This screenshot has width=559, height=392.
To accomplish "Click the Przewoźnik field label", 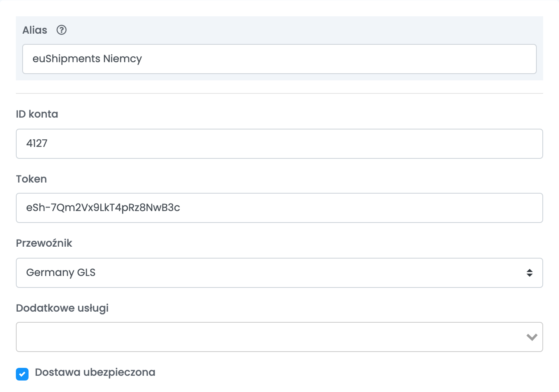I will click(44, 243).
